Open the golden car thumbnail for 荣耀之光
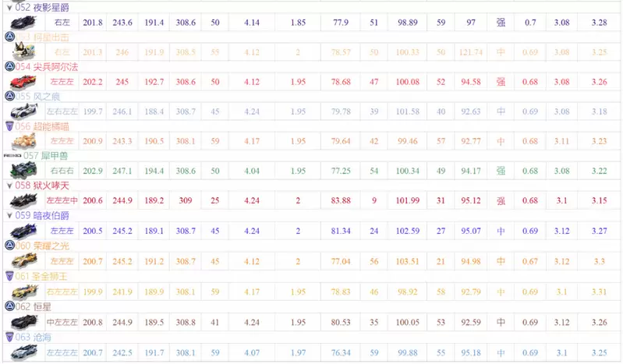 pyautogui.click(x=23, y=261)
